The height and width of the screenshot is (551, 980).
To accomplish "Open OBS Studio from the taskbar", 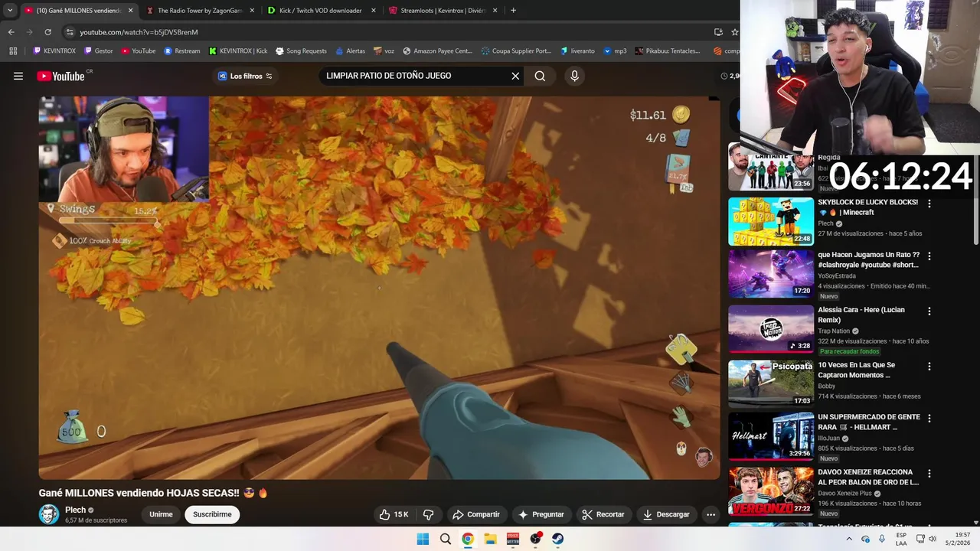I will point(535,539).
